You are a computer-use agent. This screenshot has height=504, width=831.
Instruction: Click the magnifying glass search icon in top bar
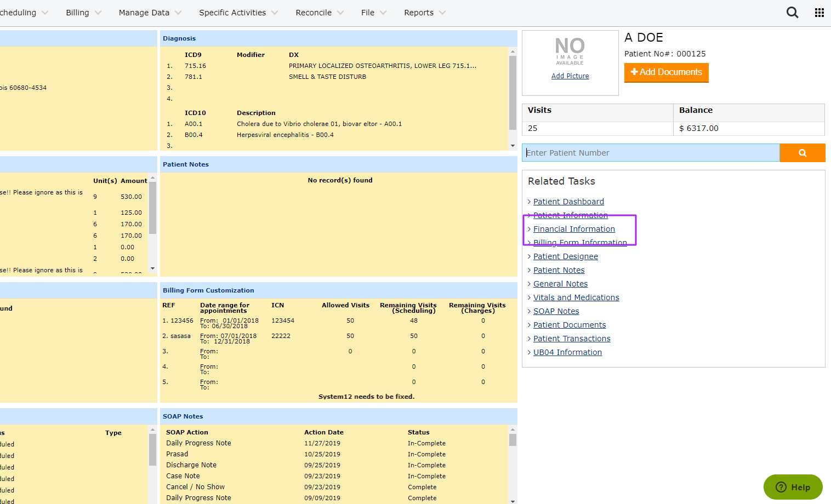[792, 13]
